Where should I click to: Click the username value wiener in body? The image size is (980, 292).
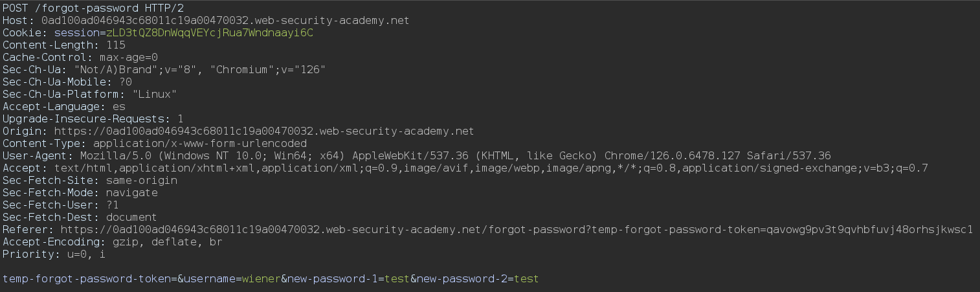261,278
